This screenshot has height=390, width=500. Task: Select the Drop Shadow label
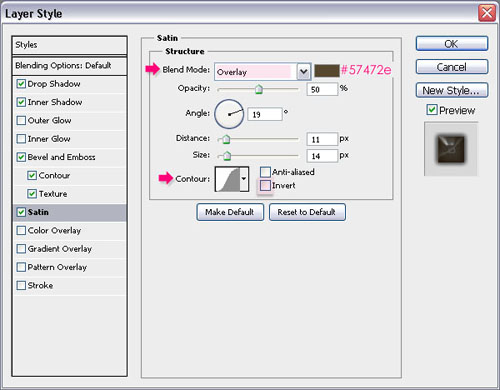click(54, 84)
